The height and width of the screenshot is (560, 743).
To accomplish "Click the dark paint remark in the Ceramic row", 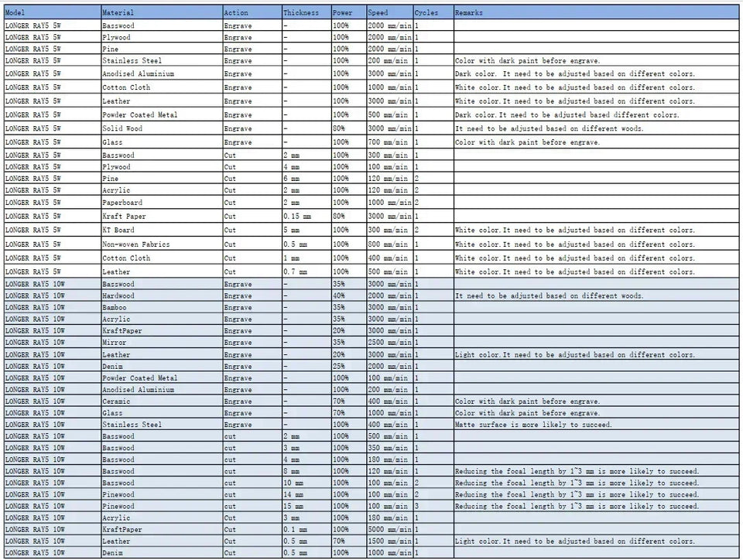I will click(x=527, y=401).
